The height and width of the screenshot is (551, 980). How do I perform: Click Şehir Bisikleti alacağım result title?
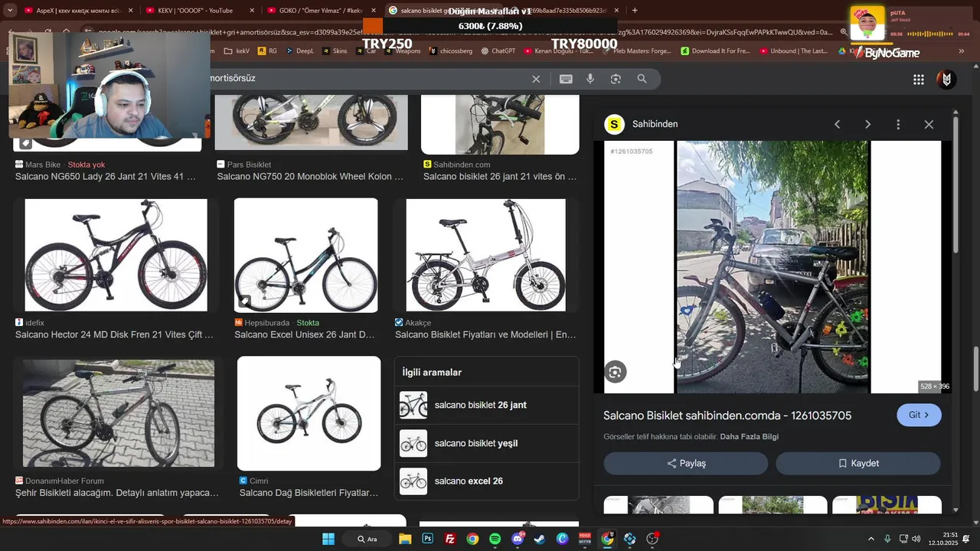click(x=117, y=493)
